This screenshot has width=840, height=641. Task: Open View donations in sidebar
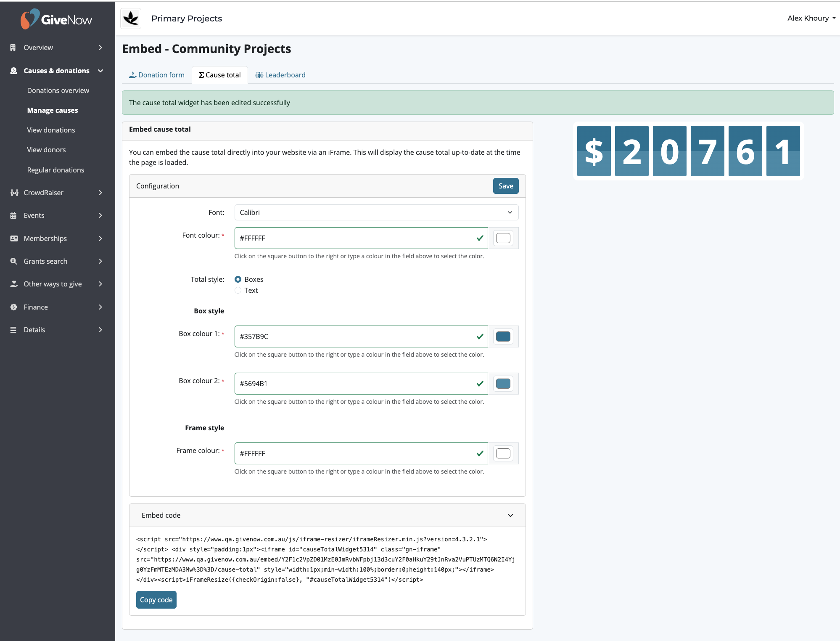pos(51,130)
